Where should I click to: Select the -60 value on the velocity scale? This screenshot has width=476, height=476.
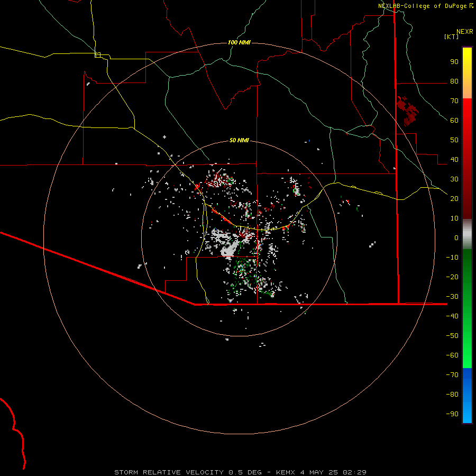452,355
